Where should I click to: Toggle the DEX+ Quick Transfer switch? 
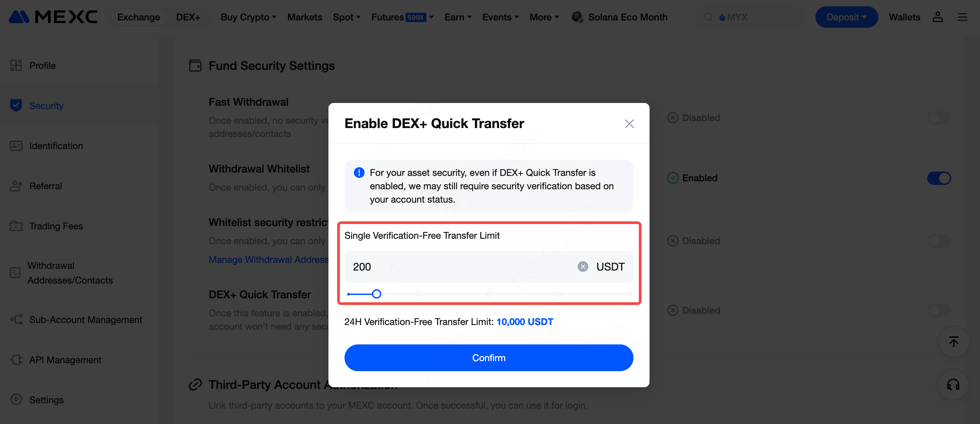pos(939,310)
